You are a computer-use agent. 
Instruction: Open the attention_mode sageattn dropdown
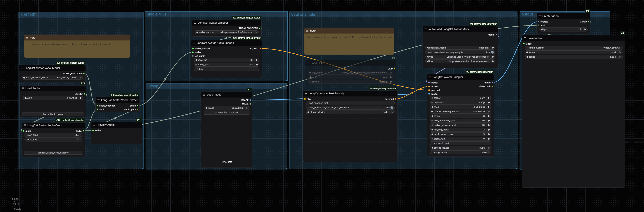tap(460, 48)
